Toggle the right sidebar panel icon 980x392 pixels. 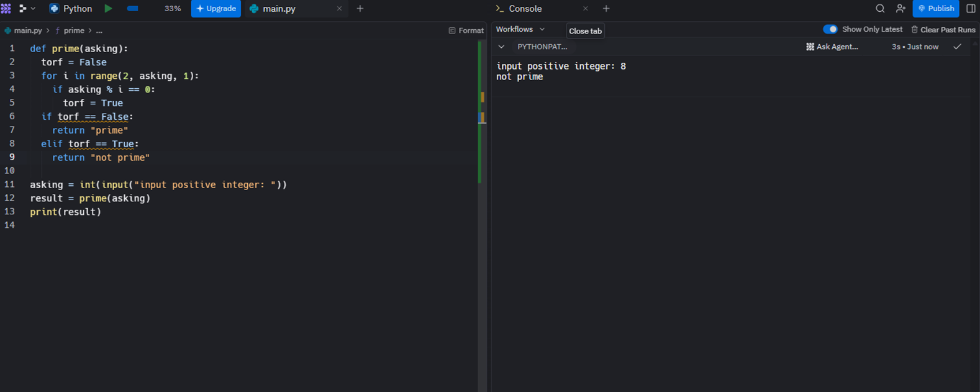[x=971, y=9]
